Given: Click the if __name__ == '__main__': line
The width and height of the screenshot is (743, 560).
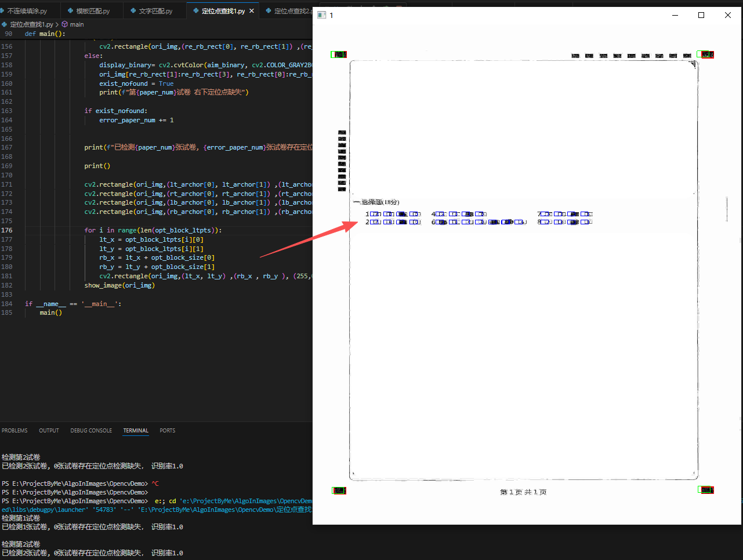Looking at the screenshot, I should coord(73,304).
